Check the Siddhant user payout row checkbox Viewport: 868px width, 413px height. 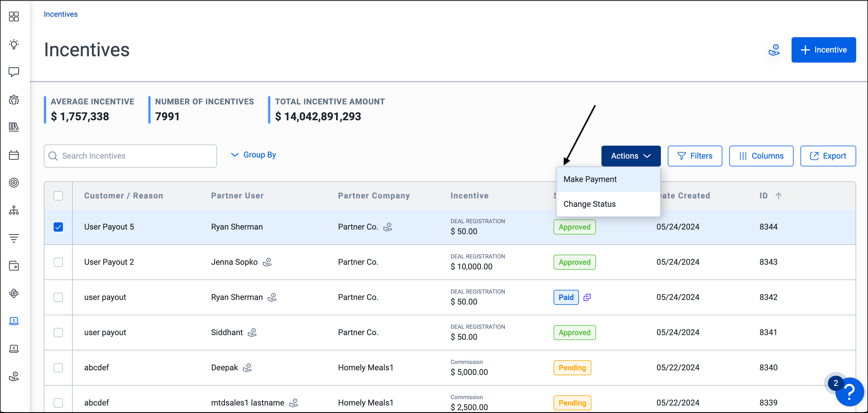click(x=58, y=333)
